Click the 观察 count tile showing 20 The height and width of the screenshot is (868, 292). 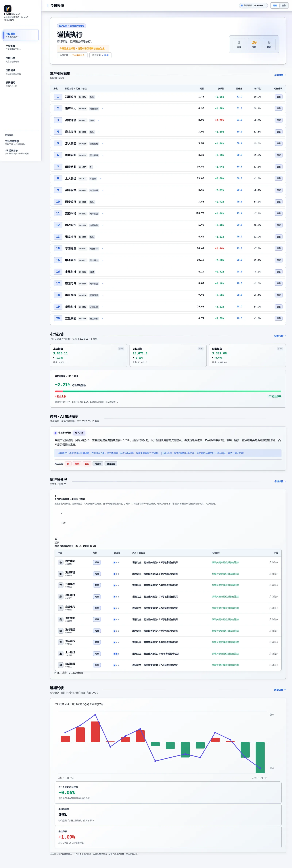tap(254, 44)
